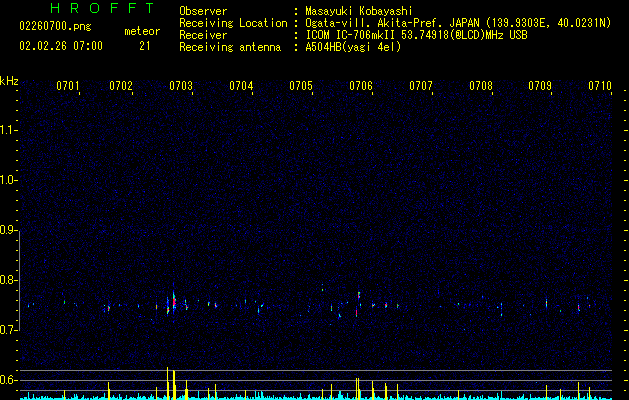Click the 0708 time marker
Screen dimensions: 629x400
pos(481,86)
